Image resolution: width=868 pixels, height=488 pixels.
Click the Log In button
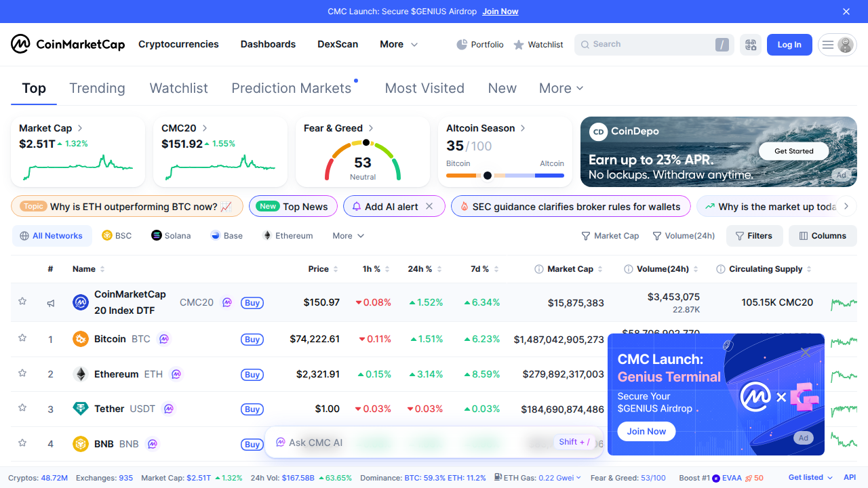[789, 44]
